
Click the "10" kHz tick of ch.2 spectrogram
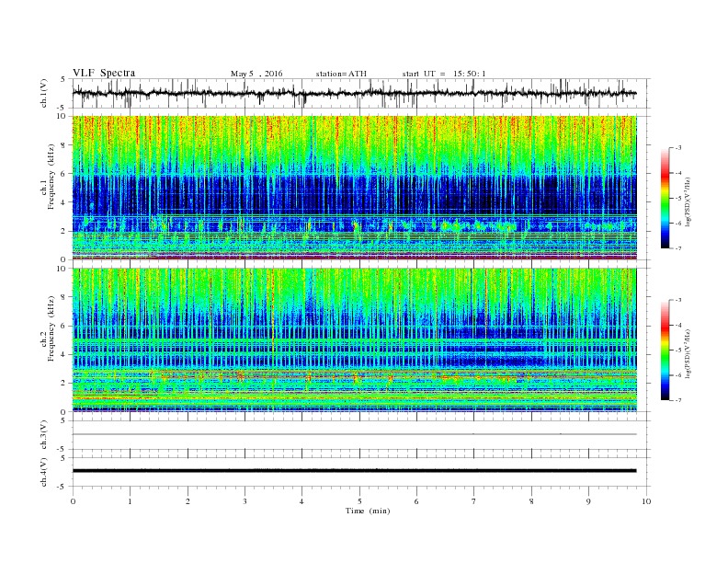coord(63,269)
